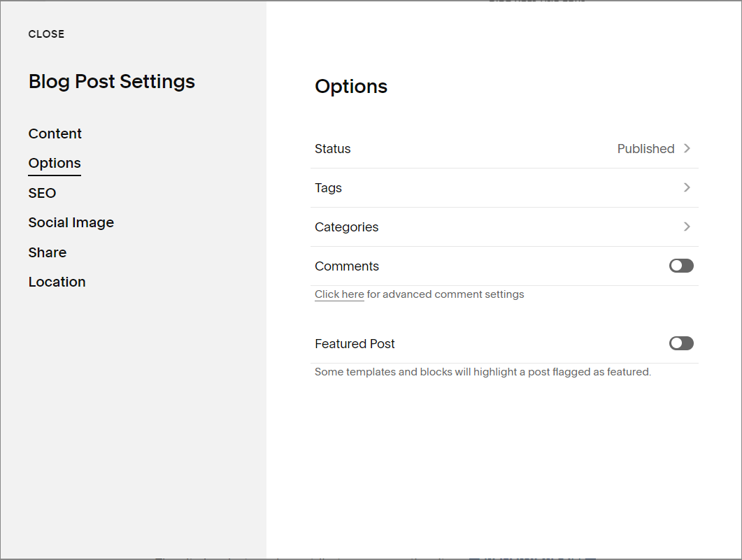742x560 pixels.
Task: Click the Published status text
Action: (645, 148)
